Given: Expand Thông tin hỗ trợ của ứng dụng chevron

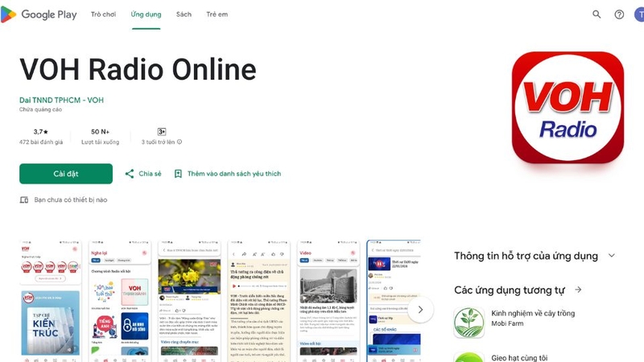Looking at the screenshot, I should point(612,255).
